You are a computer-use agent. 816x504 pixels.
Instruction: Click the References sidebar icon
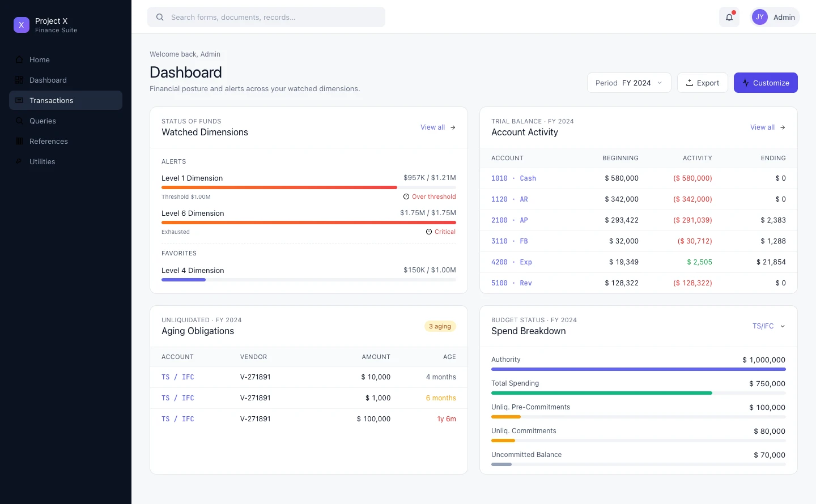[x=19, y=141]
